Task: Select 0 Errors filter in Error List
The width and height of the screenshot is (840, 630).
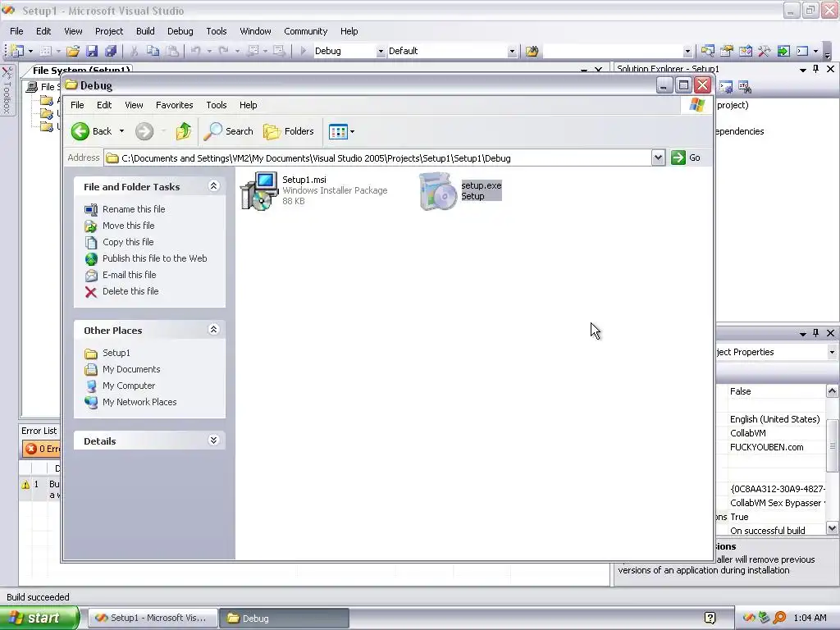Action: [42, 449]
